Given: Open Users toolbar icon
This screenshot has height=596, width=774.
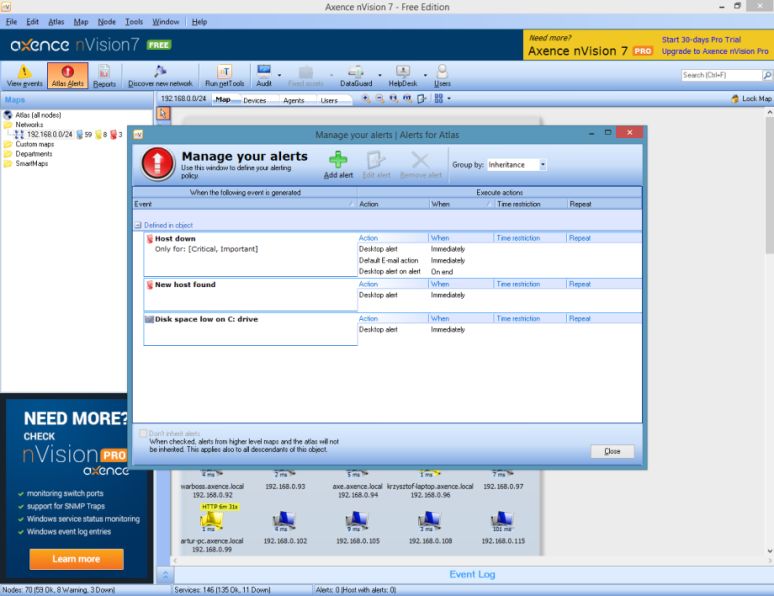Looking at the screenshot, I should point(442,76).
